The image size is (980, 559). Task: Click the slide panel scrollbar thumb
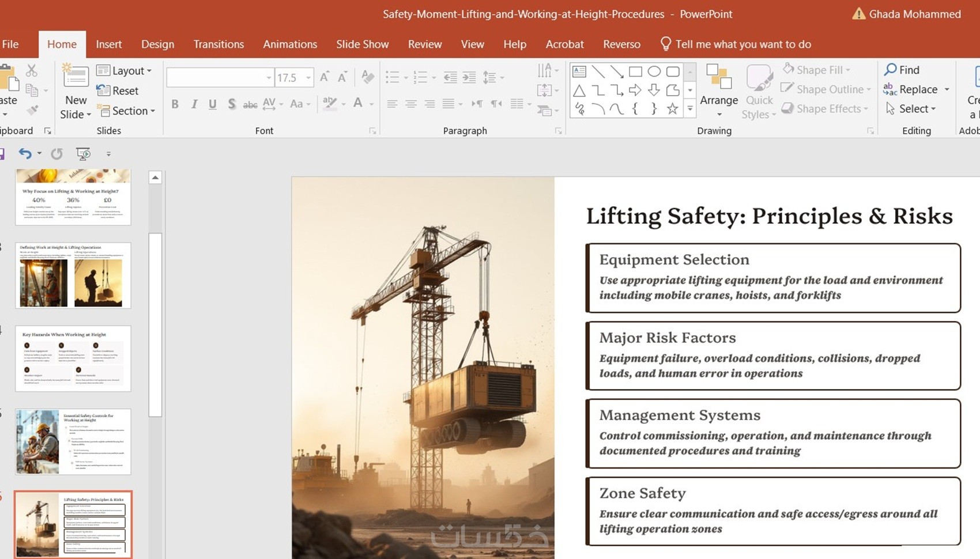[155, 324]
